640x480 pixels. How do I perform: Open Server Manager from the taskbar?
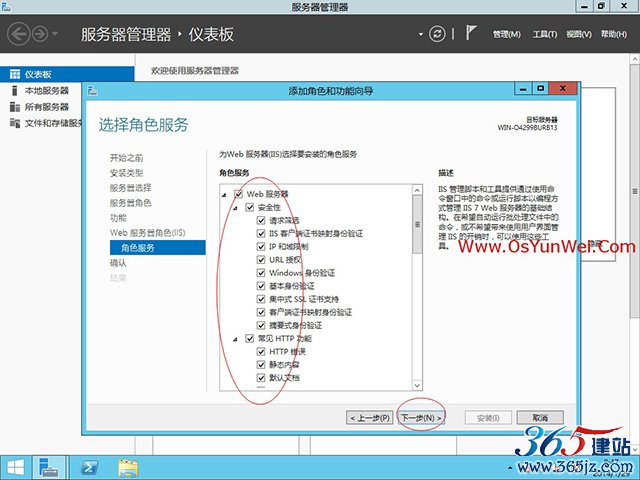49,468
